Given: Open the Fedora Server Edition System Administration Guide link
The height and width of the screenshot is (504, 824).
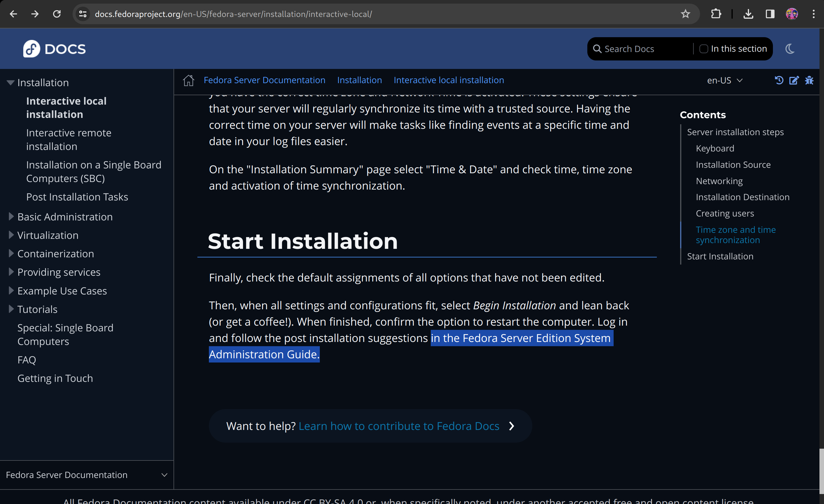Looking at the screenshot, I should pos(411,346).
